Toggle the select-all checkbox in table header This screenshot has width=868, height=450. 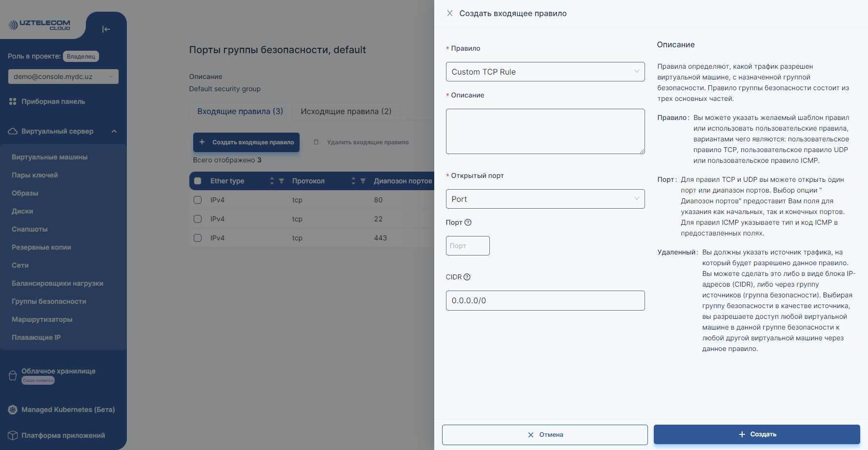click(x=198, y=181)
